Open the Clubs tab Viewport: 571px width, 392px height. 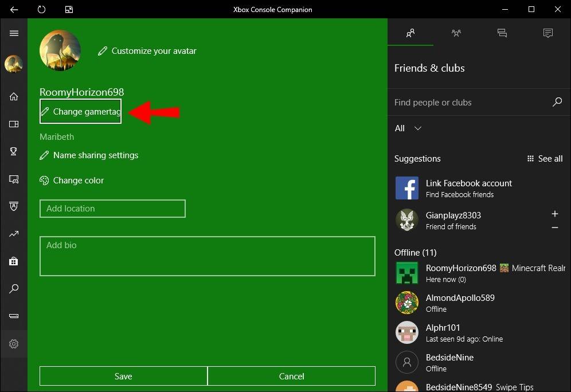(x=456, y=33)
